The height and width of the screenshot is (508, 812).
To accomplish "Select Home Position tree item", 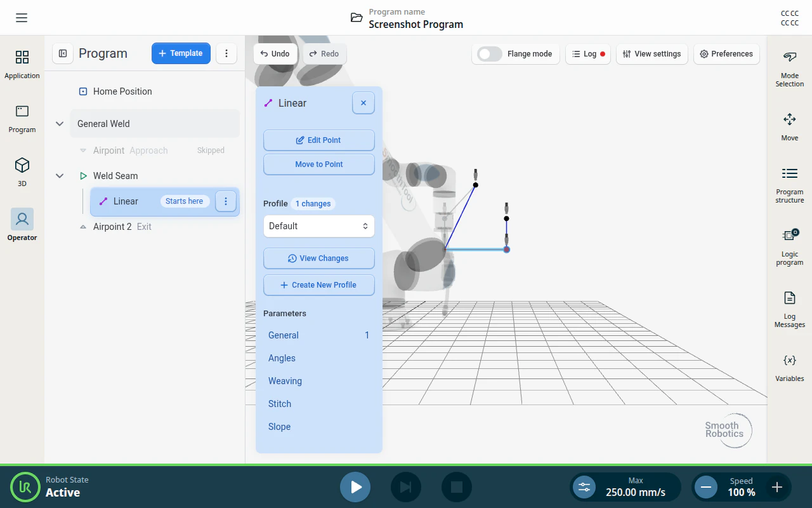I will click(155, 91).
